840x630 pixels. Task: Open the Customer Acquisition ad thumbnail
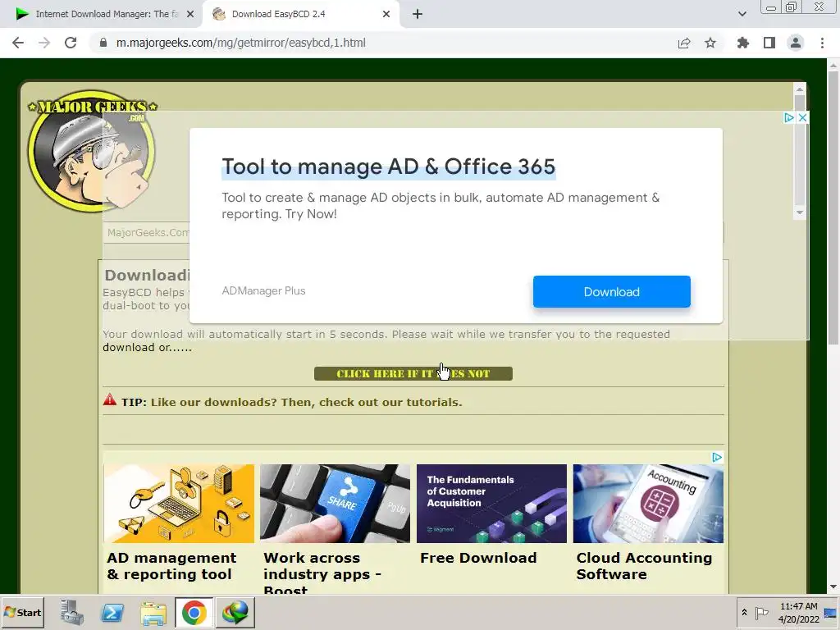491,504
